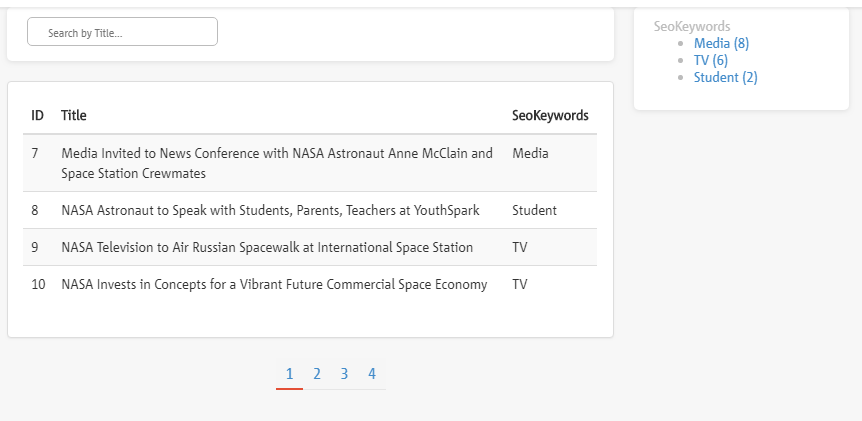The image size is (862, 421).
Task: Filter by the Media (8) keyword link
Action: (x=720, y=43)
